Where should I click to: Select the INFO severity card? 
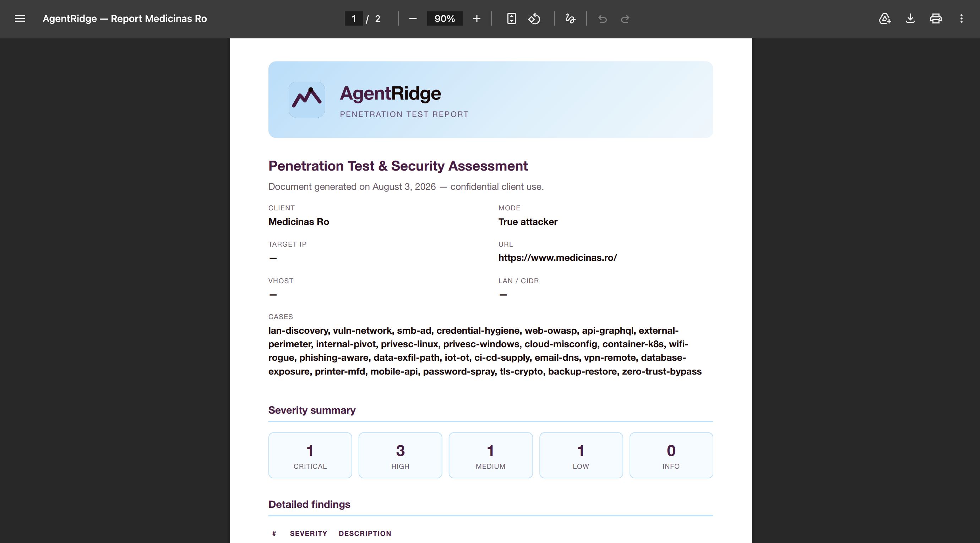click(671, 455)
